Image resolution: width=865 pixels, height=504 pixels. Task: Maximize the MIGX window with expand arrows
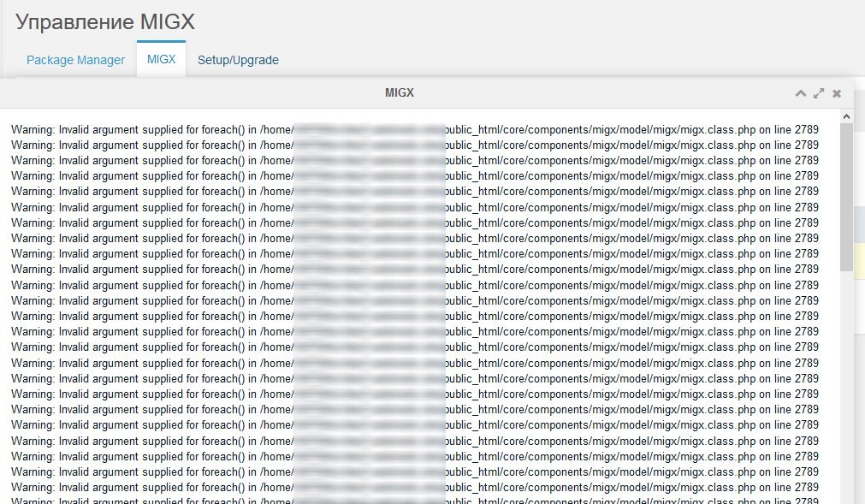point(819,93)
